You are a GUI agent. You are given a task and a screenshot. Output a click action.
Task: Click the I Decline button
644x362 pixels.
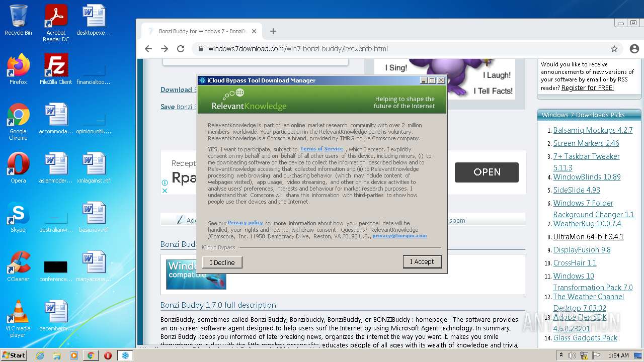(222, 262)
